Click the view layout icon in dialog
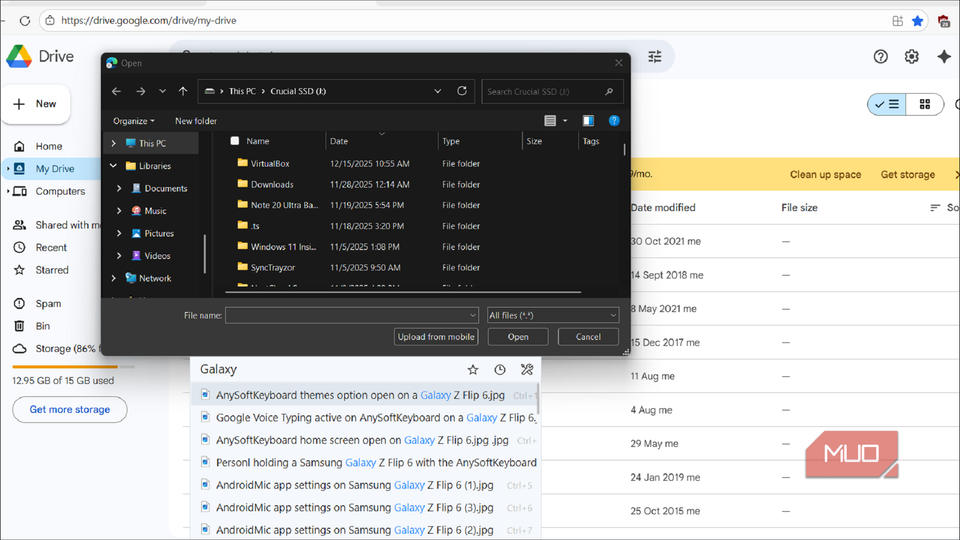960x540 pixels. pos(550,121)
